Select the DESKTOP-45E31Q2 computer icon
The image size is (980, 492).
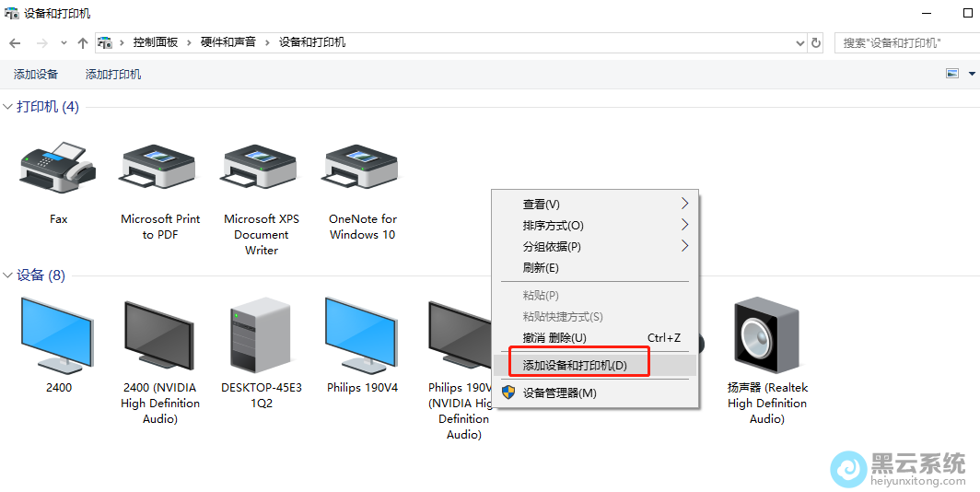tap(261, 334)
